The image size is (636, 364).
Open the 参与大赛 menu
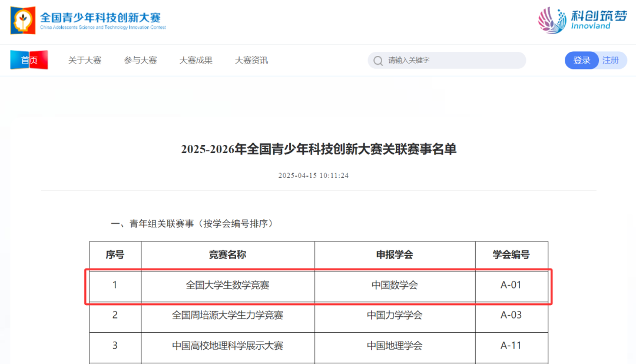140,61
